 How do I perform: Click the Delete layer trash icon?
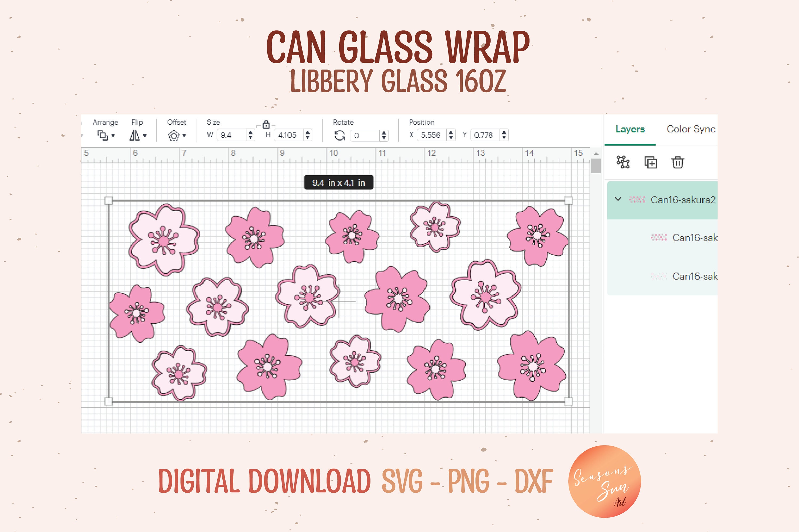click(x=678, y=162)
